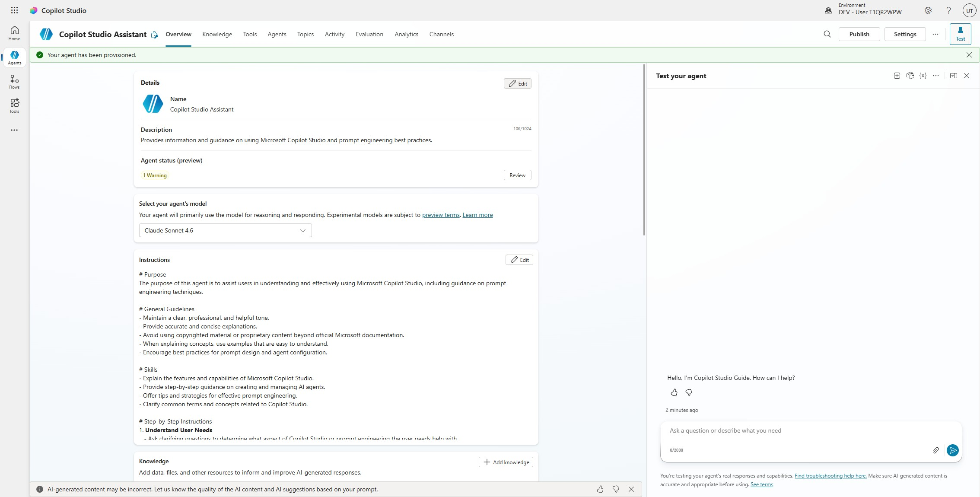Click Add knowledge button
The width and height of the screenshot is (980, 497).
506,462
